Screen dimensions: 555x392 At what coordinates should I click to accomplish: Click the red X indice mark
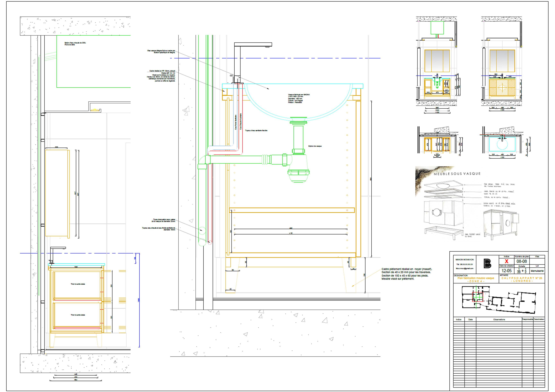pyautogui.click(x=506, y=261)
